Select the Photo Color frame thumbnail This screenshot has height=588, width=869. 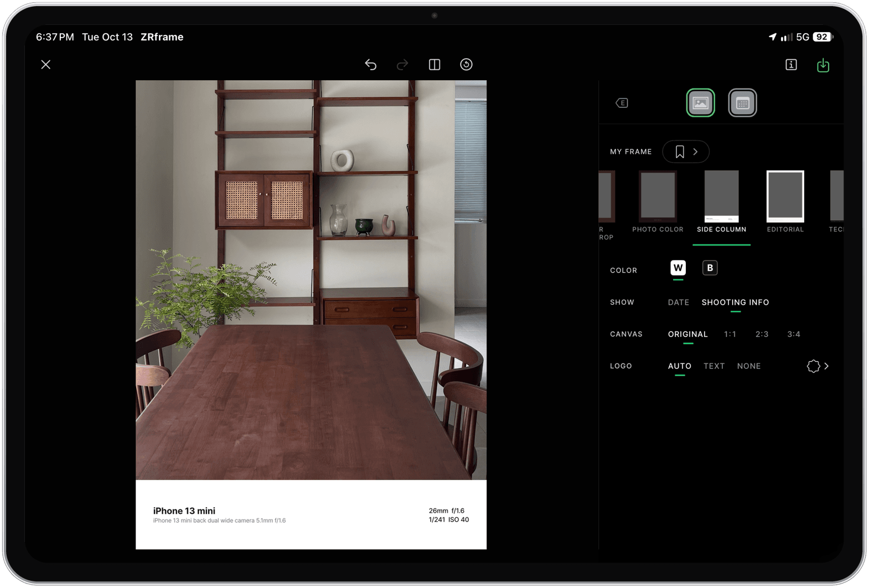[658, 196]
